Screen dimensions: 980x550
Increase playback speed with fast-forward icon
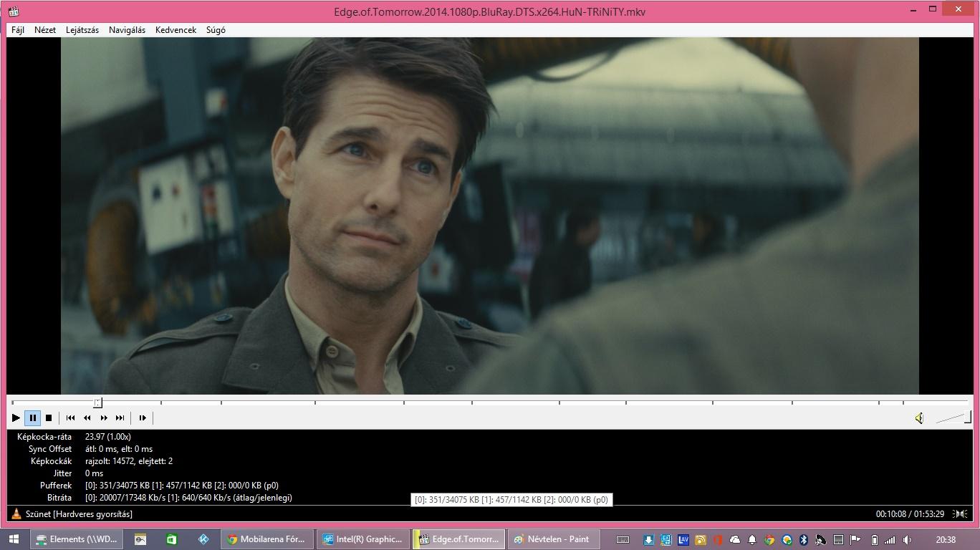click(x=103, y=418)
